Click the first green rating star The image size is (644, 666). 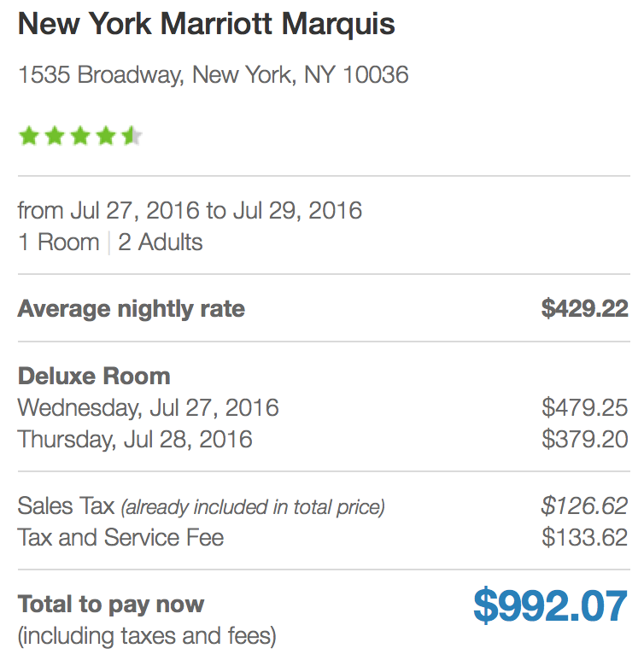tap(29, 136)
